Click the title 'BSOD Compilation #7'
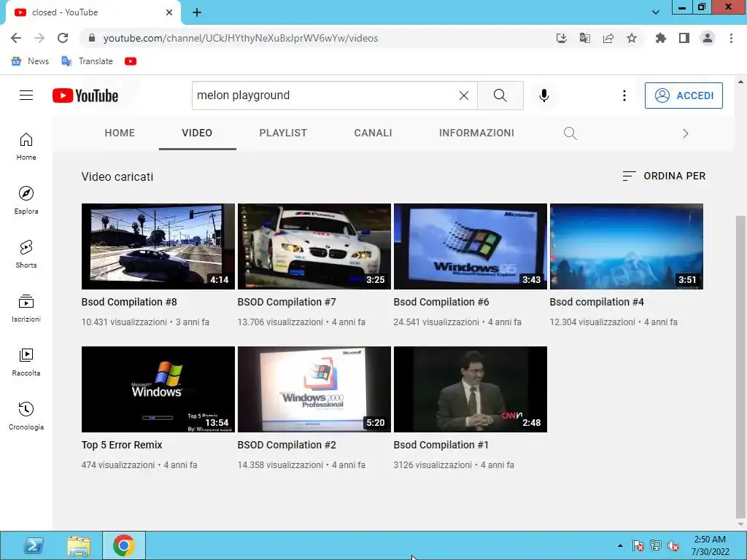The width and height of the screenshot is (747, 560). pyautogui.click(x=287, y=302)
